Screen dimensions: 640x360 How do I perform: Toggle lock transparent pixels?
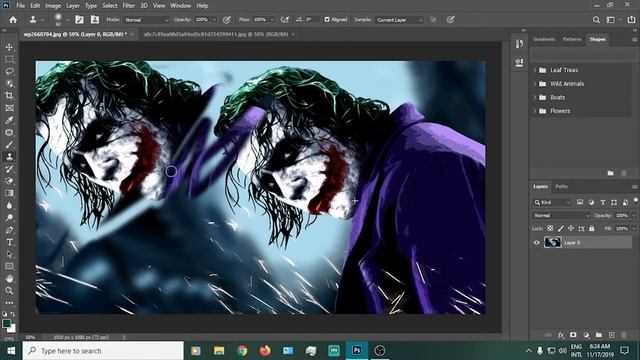tap(550, 229)
